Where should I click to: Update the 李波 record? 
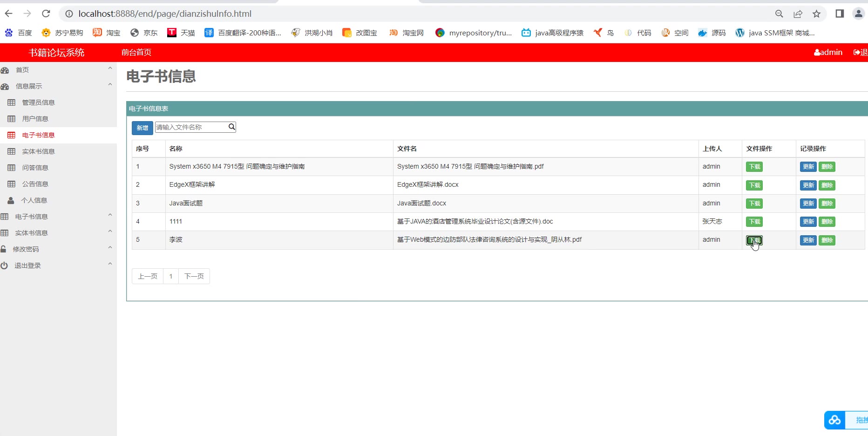tap(808, 240)
